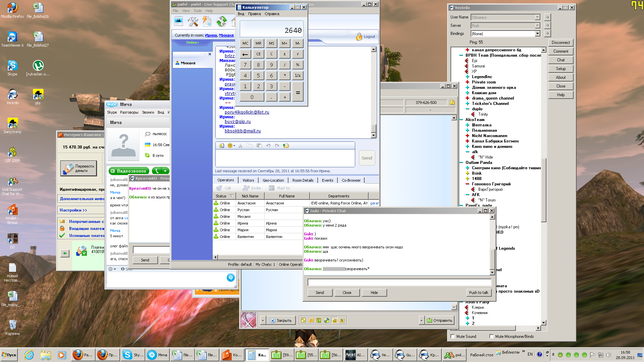Switch to the Visitors tab
The image size is (644, 362).
(248, 180)
